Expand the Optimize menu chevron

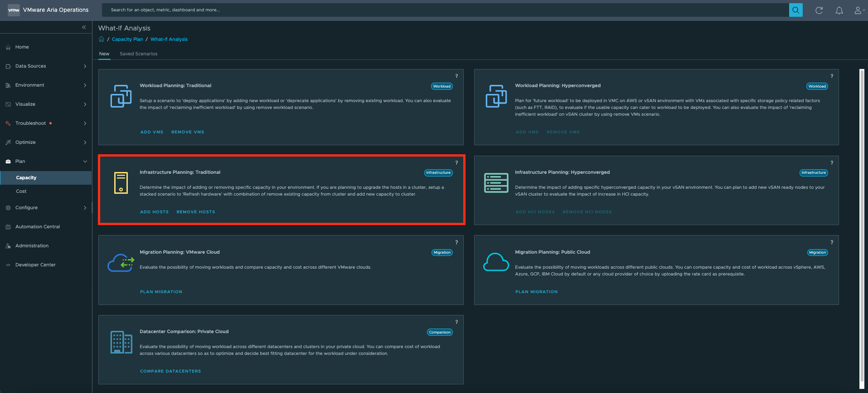tap(85, 142)
